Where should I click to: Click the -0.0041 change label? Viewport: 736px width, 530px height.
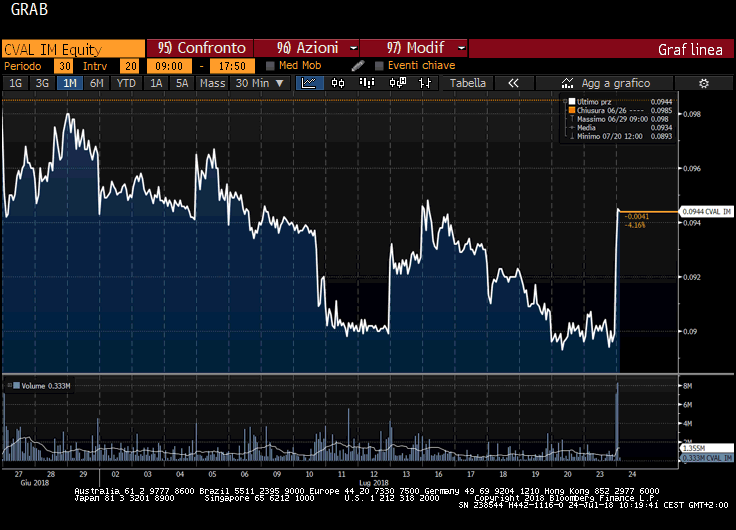coord(637,216)
